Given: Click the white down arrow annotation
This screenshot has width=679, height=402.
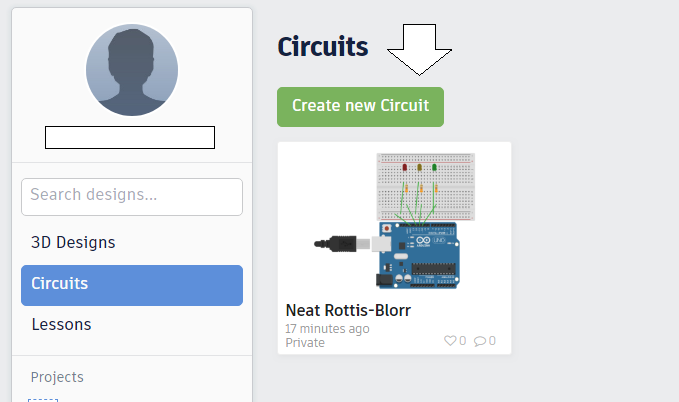Looking at the screenshot, I should coord(419,50).
